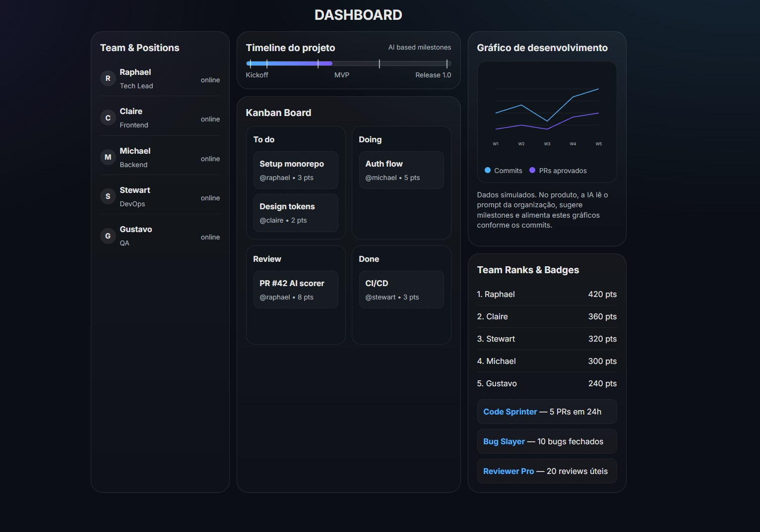This screenshot has width=760, height=532.
Task: Click Raphael's avatar circle
Action: coord(108,78)
